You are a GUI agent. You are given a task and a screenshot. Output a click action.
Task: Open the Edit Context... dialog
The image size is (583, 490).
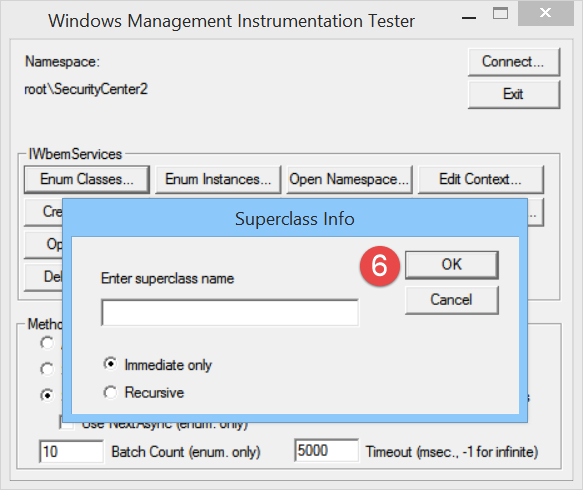(481, 180)
